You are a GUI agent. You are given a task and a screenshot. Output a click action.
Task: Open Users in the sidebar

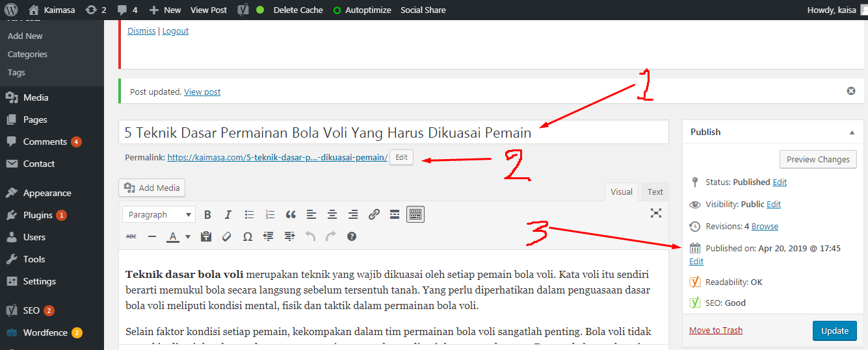pos(34,237)
